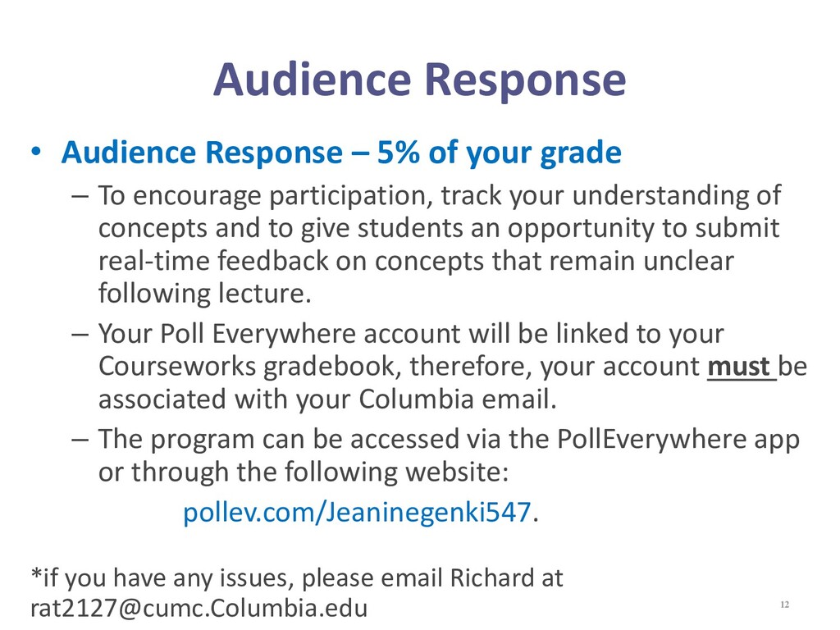Click the blue heading about 5% of grade

pyautogui.click(x=341, y=153)
